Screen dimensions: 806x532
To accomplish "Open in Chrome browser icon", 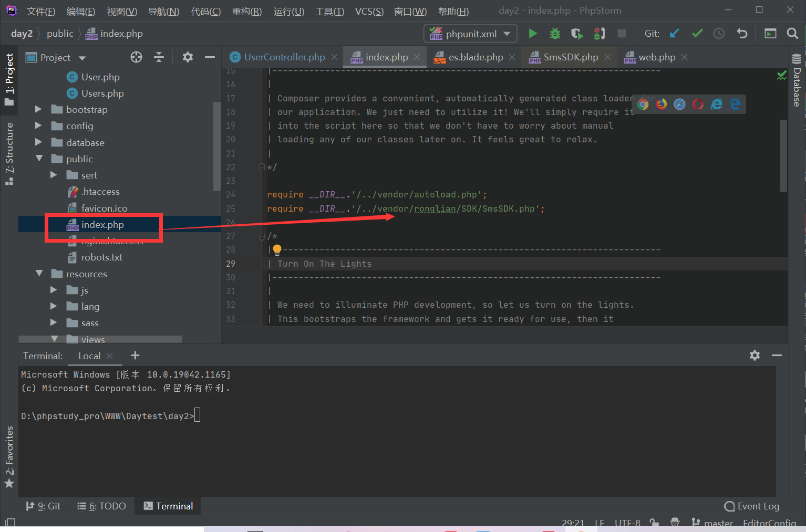I will [x=643, y=104].
